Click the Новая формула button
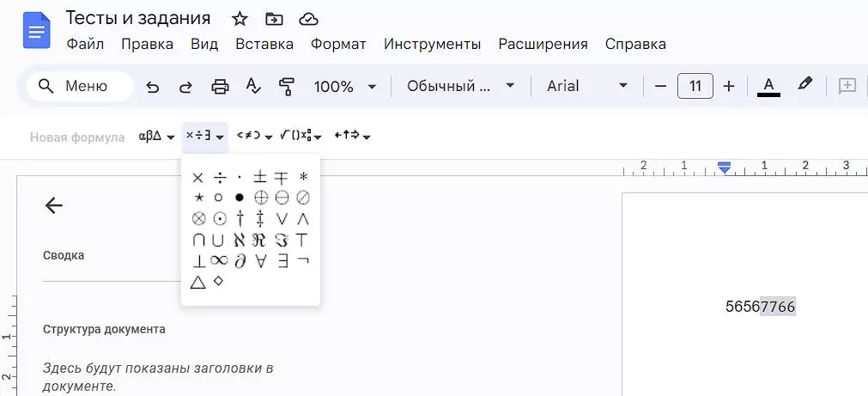This screenshot has height=396, width=868. pyautogui.click(x=77, y=137)
